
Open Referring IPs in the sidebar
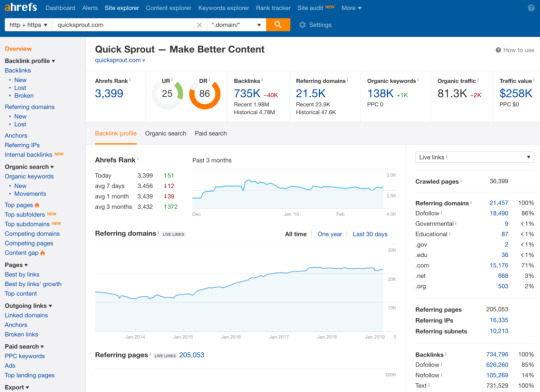(x=22, y=145)
